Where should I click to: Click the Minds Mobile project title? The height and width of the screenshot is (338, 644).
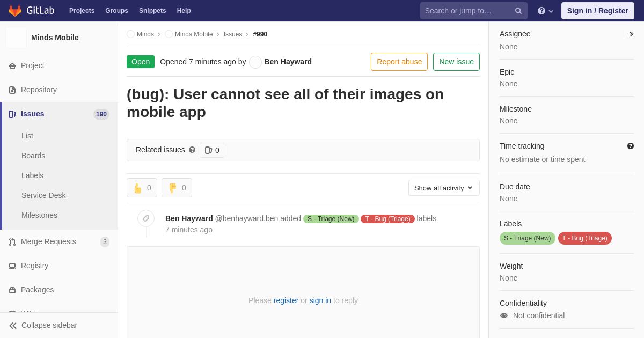pos(55,38)
